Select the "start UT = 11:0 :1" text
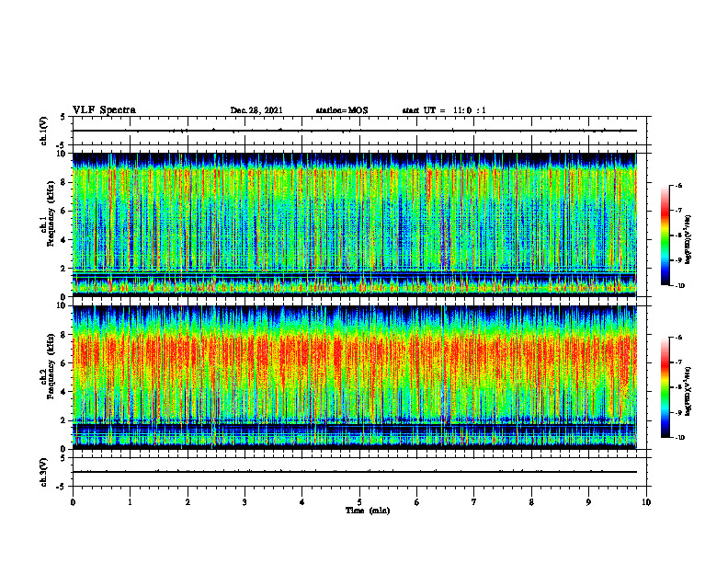Image resolution: width=728 pixels, height=563 pixels. 444,110
